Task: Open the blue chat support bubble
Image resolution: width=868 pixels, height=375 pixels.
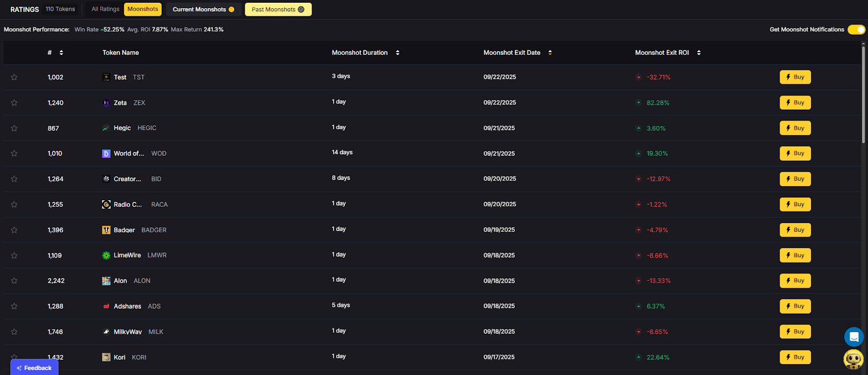Action: (x=854, y=337)
